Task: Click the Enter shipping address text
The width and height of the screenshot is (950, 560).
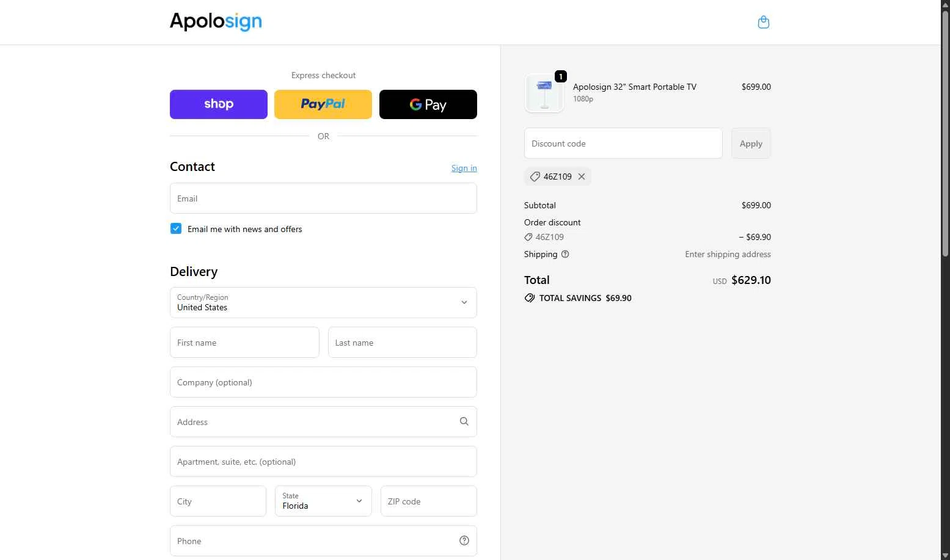Action: click(x=728, y=254)
